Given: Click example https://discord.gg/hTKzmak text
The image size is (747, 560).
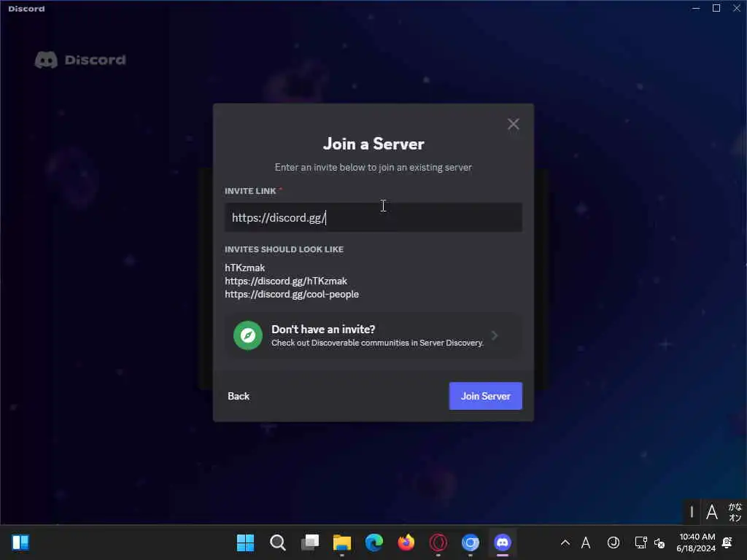Looking at the screenshot, I should (286, 281).
